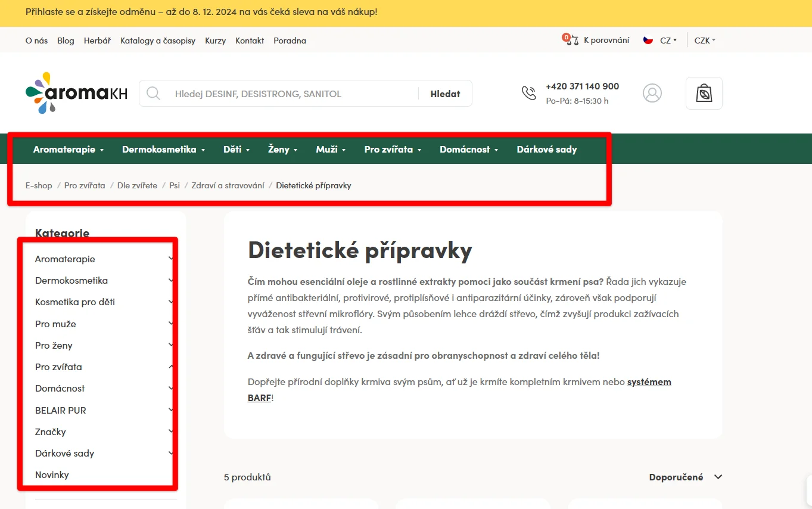Open Dermokosmetika menu in green navigation bar
This screenshot has width=812, height=509.
(164, 150)
